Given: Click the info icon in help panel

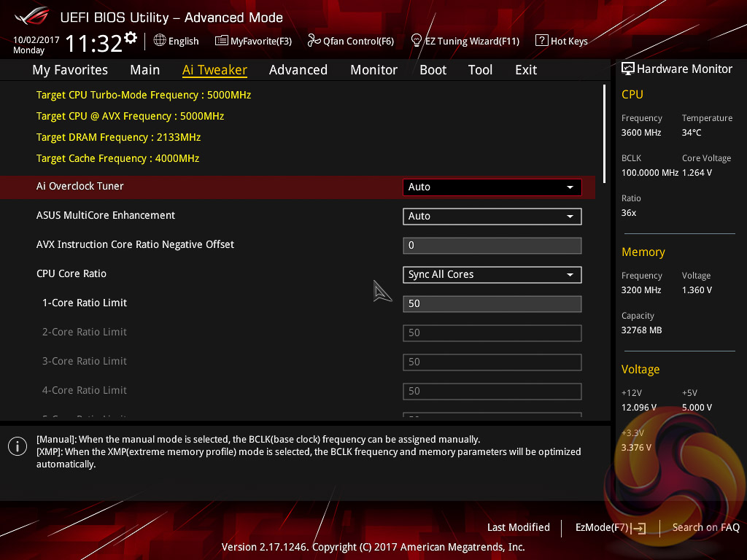Looking at the screenshot, I should tap(18, 446).
